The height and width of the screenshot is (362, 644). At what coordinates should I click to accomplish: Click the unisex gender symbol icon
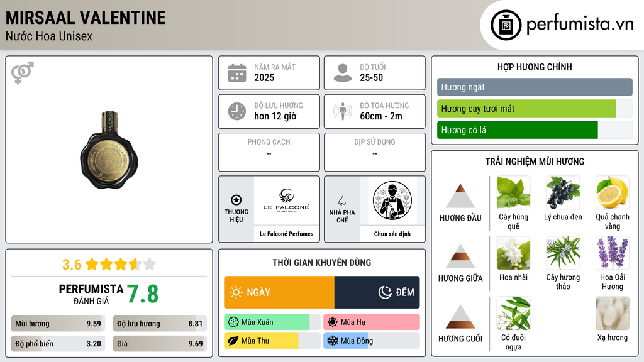point(23,73)
